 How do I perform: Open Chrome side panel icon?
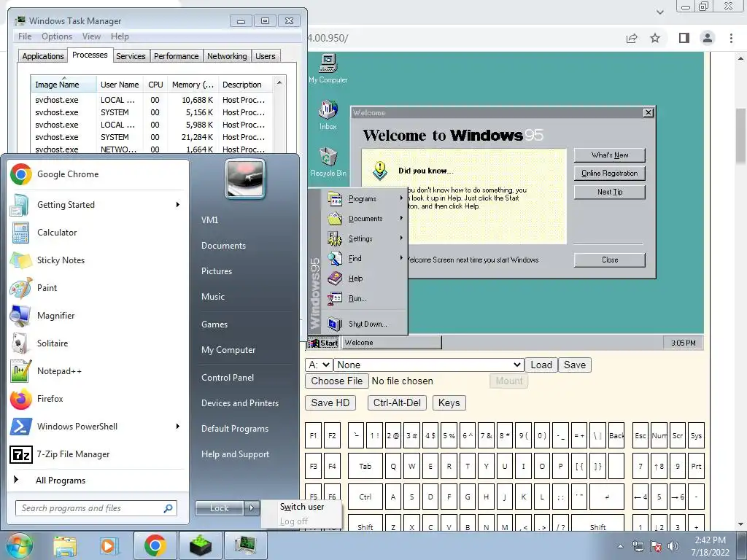pos(684,38)
